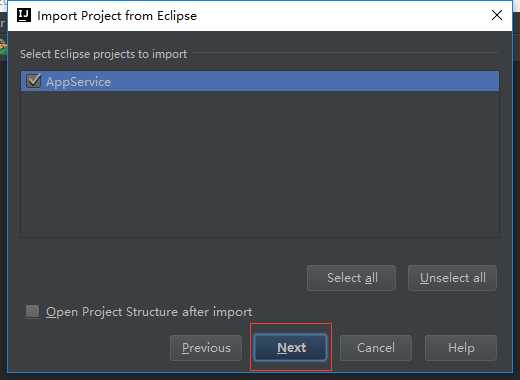Click the IntelliJ IDEA logo in title bar
Image resolution: width=520 pixels, height=380 pixels.
pyautogui.click(x=24, y=15)
